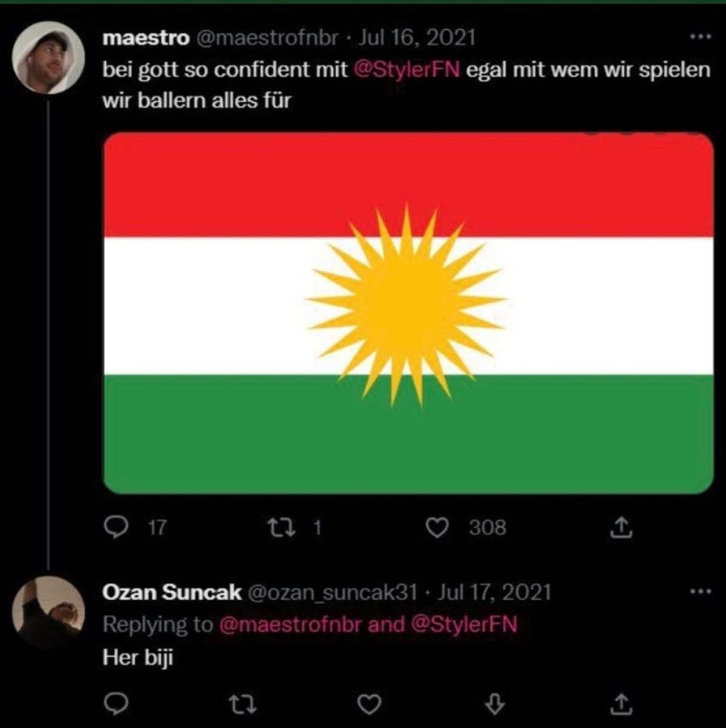Viewport: 726px width, 728px height.
Task: Download Ozan Suncak's reply with arrow icon
Action: pyautogui.click(x=496, y=704)
